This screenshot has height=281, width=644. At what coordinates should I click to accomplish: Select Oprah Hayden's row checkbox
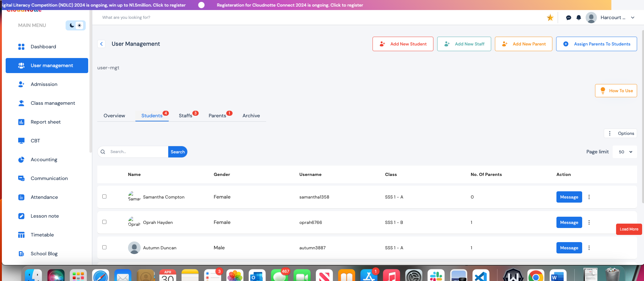[x=105, y=222]
